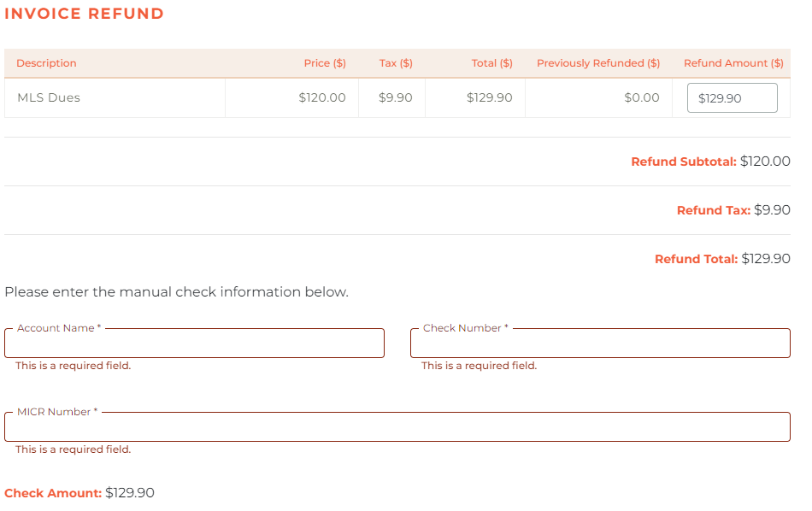Select the Check Number input box

coord(600,343)
